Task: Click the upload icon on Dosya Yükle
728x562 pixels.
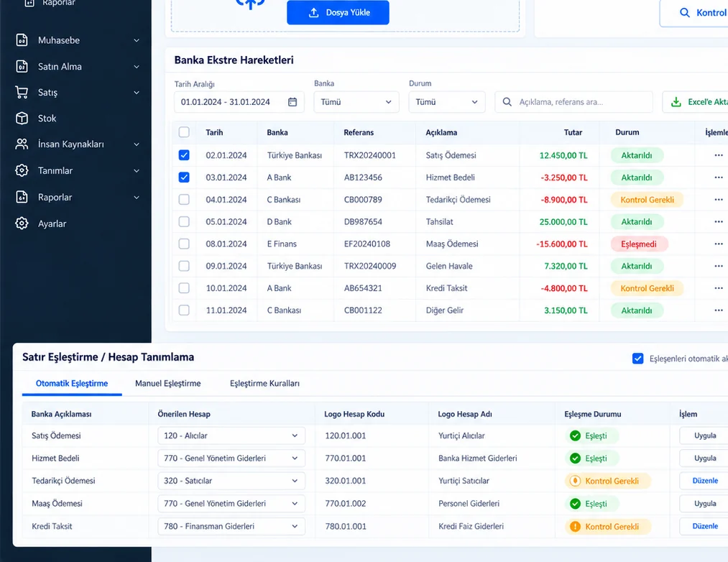Action: tap(314, 12)
